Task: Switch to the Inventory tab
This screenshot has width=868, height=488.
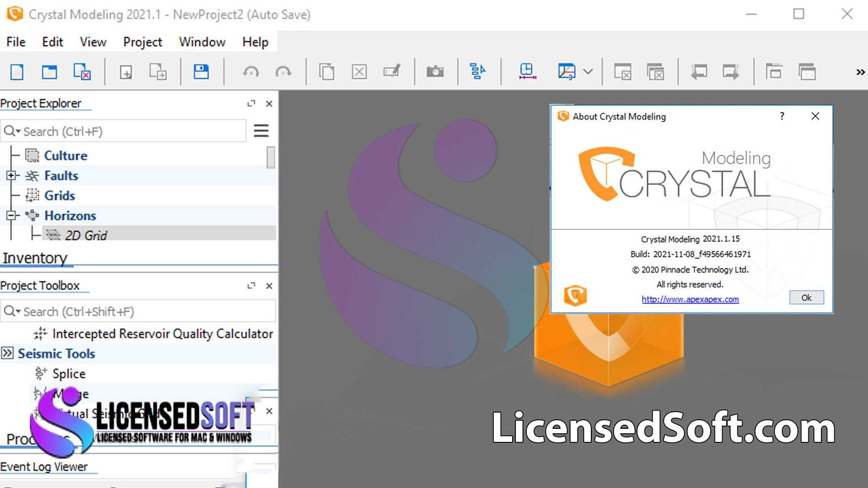Action: [35, 258]
